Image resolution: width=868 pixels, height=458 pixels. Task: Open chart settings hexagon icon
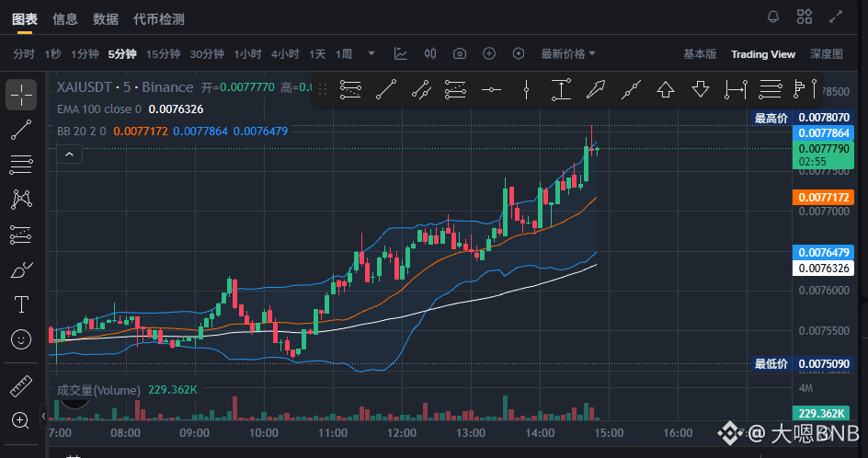click(519, 53)
